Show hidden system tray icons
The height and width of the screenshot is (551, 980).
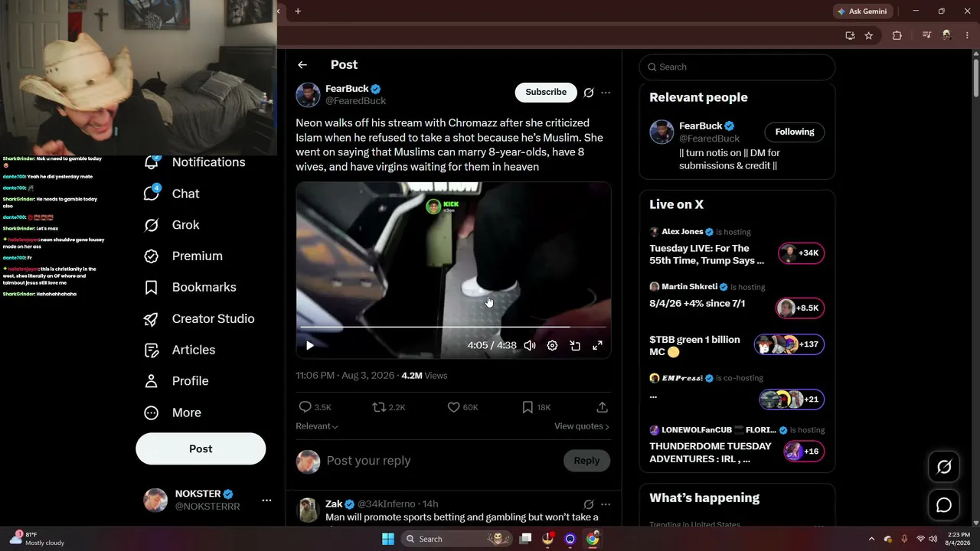tap(871, 539)
